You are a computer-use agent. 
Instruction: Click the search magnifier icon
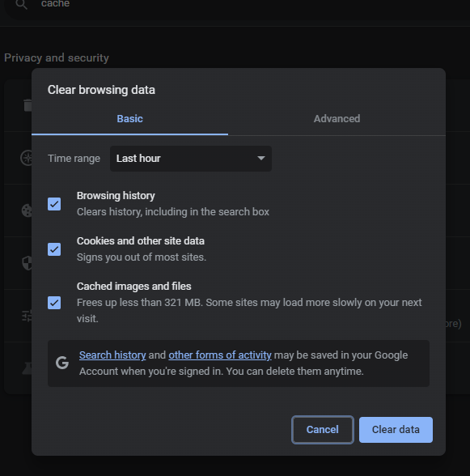[22, 4]
